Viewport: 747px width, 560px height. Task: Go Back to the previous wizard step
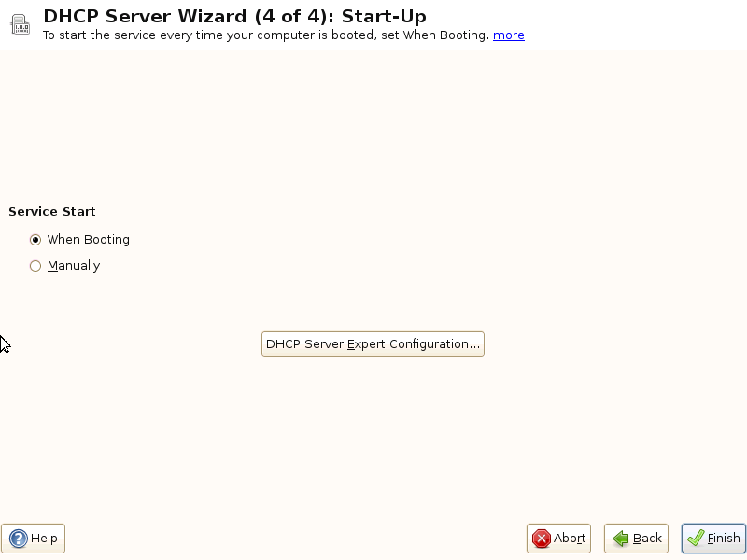(636, 539)
